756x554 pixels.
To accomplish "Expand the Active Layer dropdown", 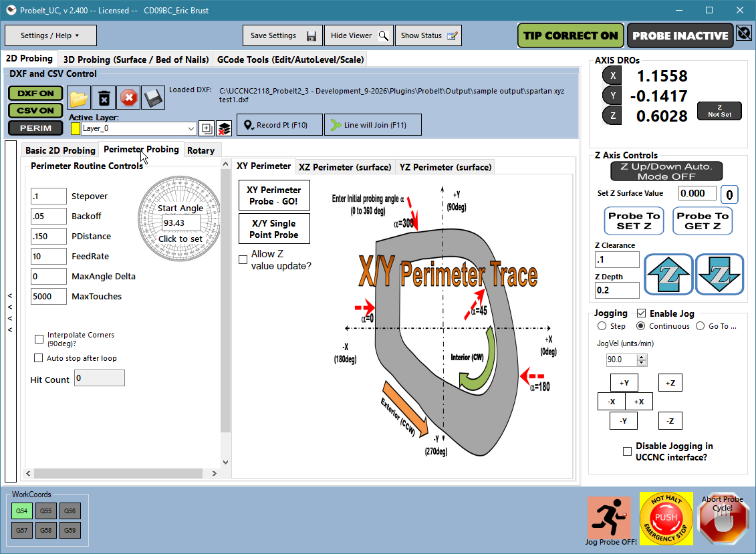I will pos(191,128).
